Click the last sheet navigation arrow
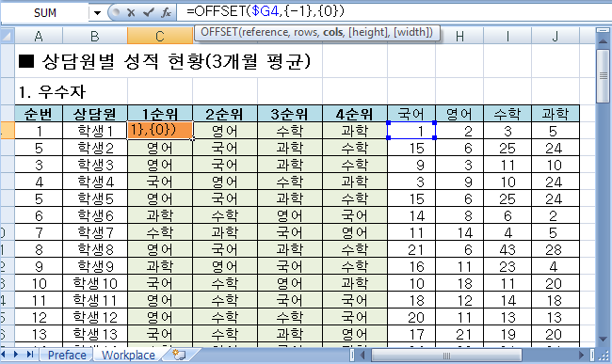This screenshot has height=364, width=612. tap(30, 355)
